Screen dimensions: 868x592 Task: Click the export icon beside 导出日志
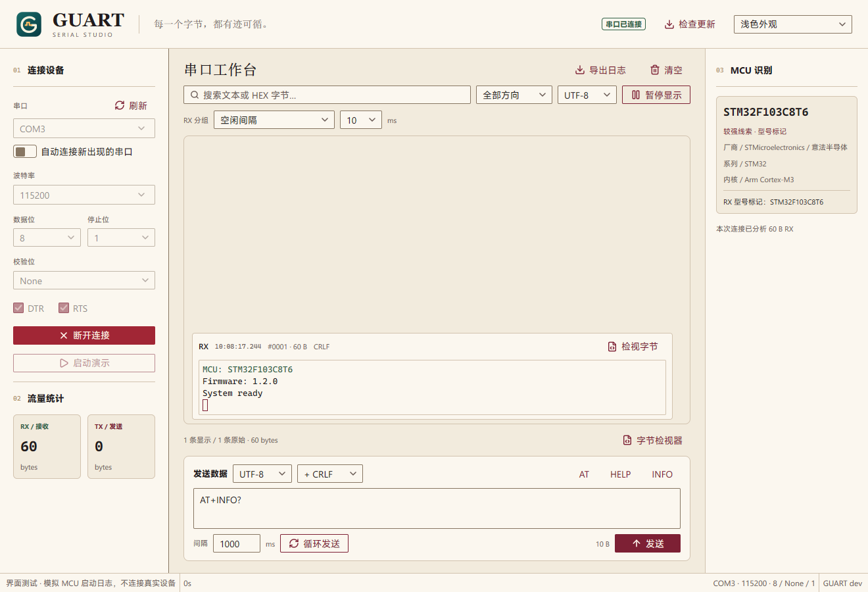[x=580, y=70]
